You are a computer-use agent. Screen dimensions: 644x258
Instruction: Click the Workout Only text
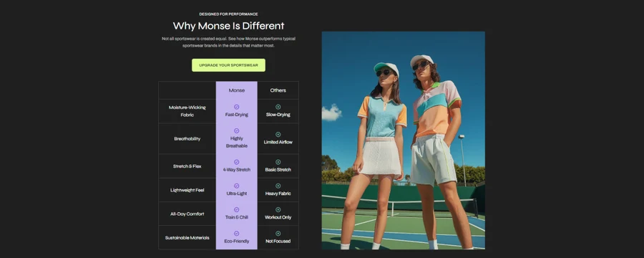tap(278, 217)
